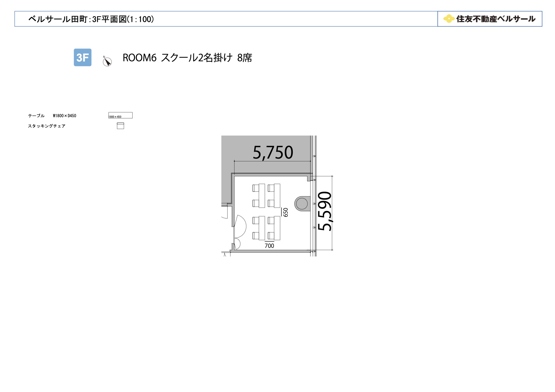555x392 pixels.
Task: Click the round column symbol in the room
Action: (302, 204)
